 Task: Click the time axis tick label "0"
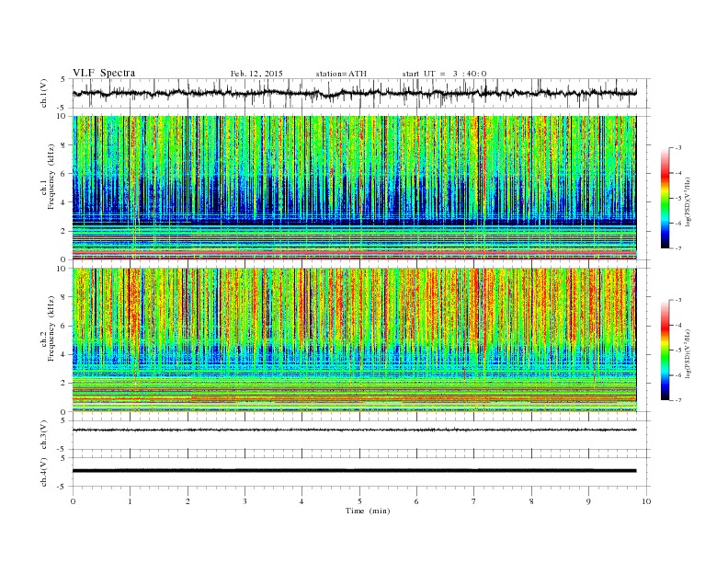[x=73, y=501]
